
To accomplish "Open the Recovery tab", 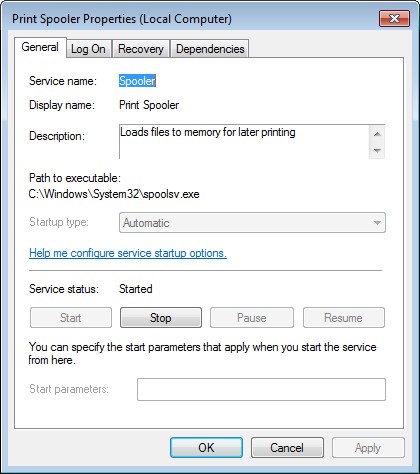I will (141, 49).
